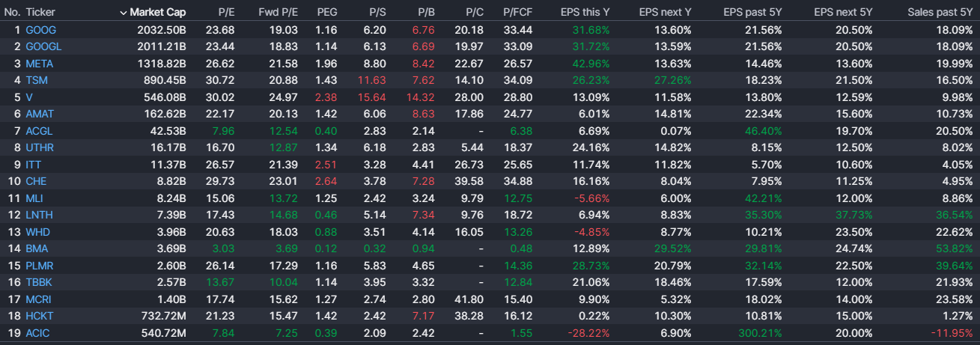Sort the table by Market Cap header
The width and height of the screenshot is (980, 345).
pos(157,13)
